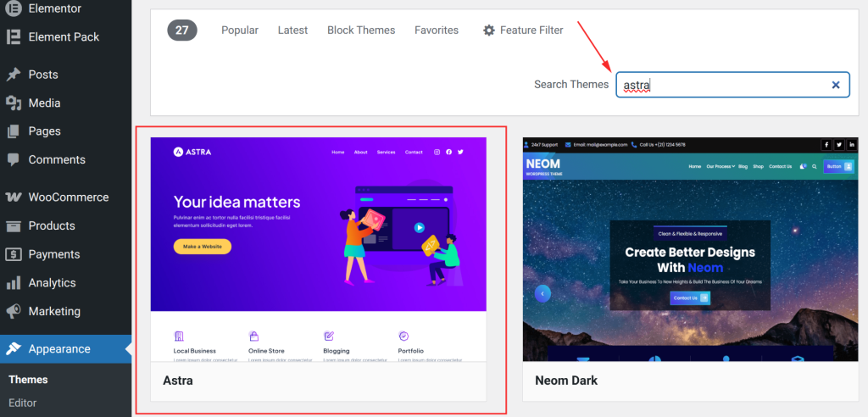Switch to the Popular themes tab
The image size is (868, 417).
(x=240, y=31)
